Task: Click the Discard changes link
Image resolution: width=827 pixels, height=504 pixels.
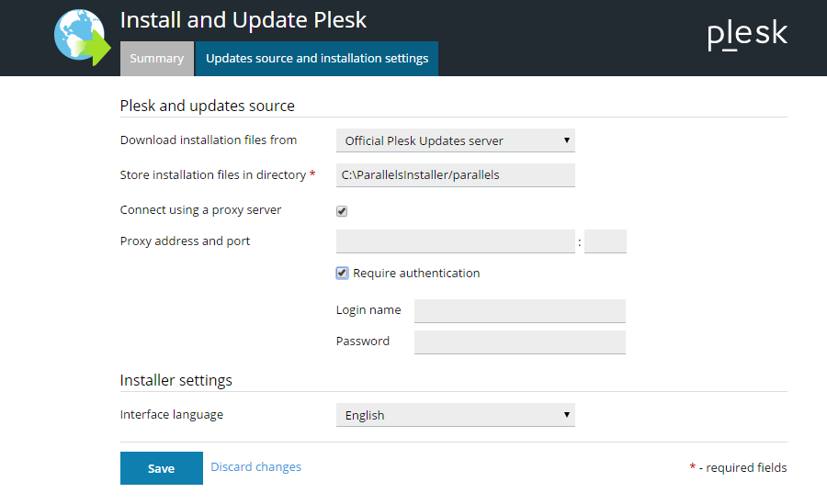Action: point(256,467)
